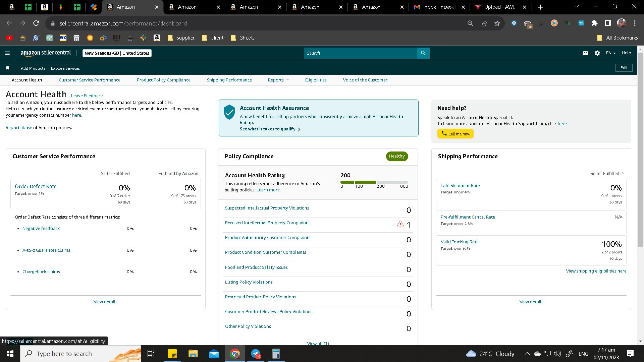Open the Chrome three-dot menu
Screen dimensions: 644x362
pyautogui.click(x=635, y=23)
